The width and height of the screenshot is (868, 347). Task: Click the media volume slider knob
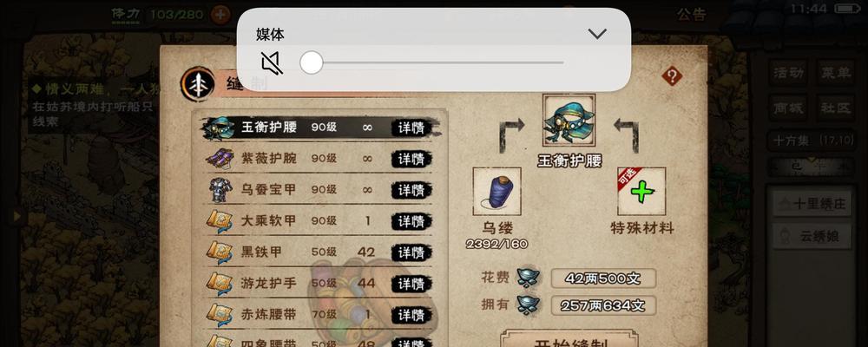click(x=312, y=62)
